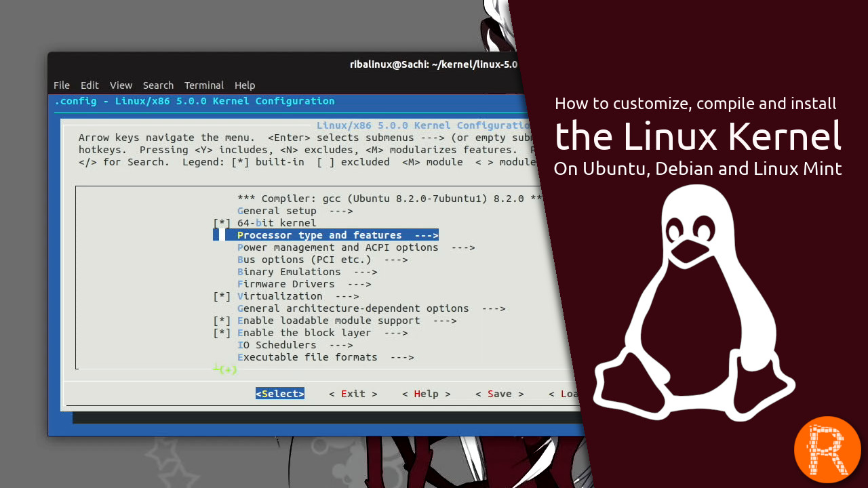This screenshot has width=868, height=488.
Task: Click 'On Ubuntu, Debian and Linux Mint' text
Action: coord(698,169)
